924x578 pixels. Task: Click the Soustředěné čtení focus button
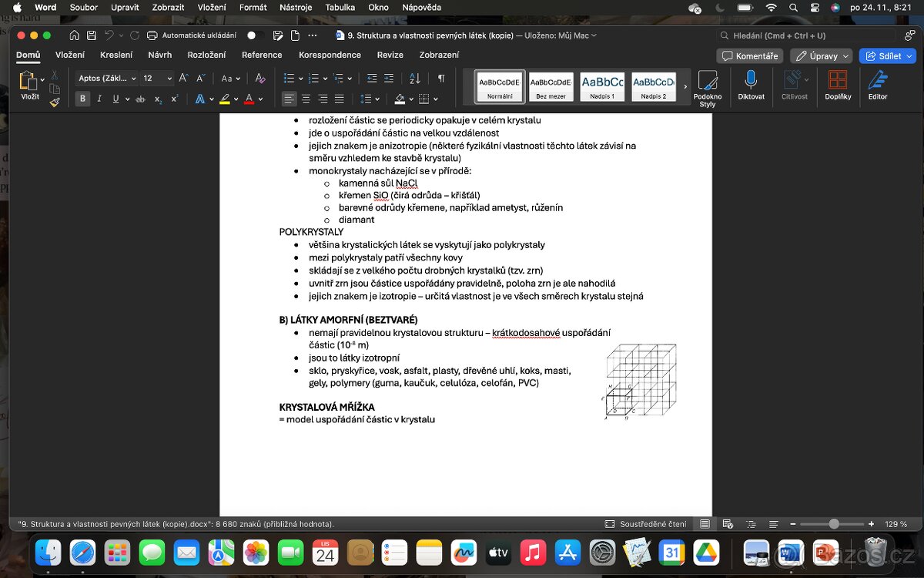[x=646, y=524]
